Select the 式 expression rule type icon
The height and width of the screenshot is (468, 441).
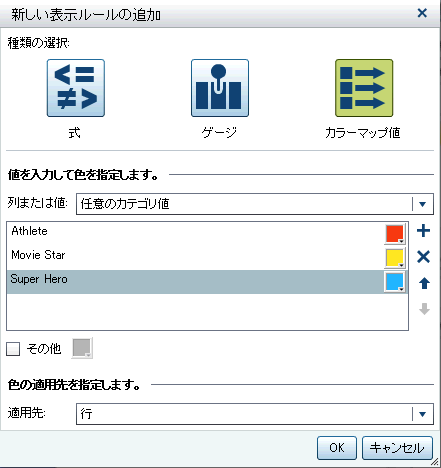click(x=76, y=88)
